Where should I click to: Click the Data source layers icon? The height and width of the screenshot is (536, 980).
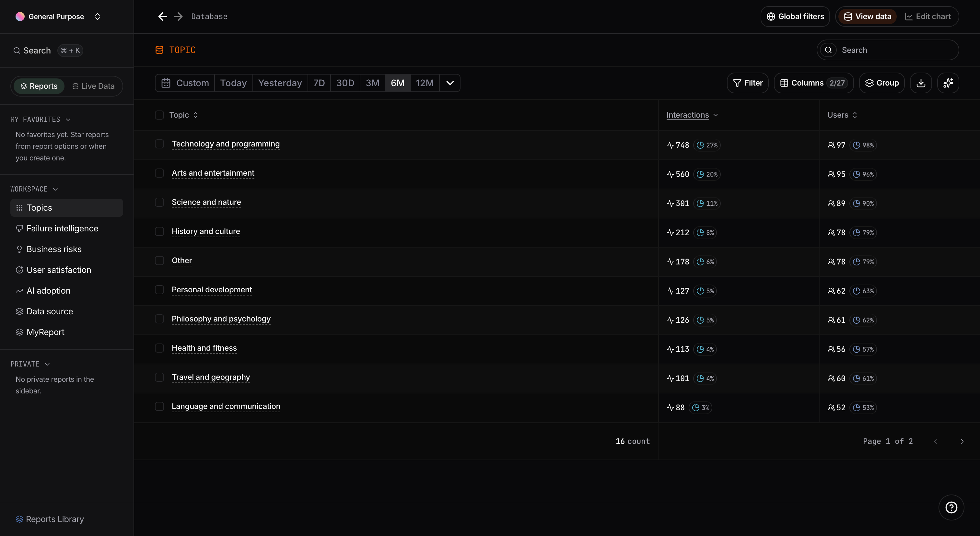(19, 311)
